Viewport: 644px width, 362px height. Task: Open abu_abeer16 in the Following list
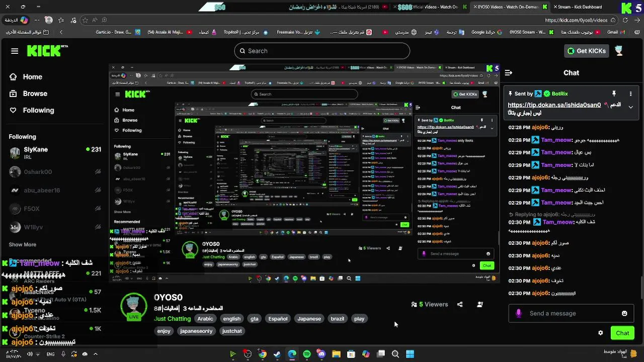point(55,190)
